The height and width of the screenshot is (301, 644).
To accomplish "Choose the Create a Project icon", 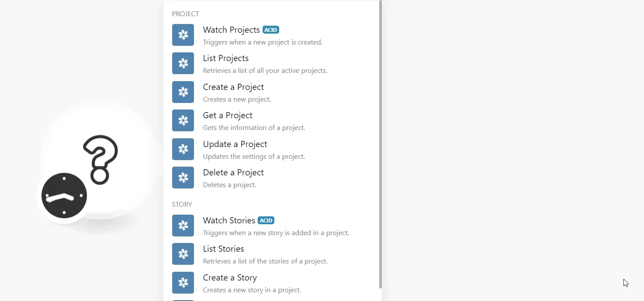I will point(183,92).
